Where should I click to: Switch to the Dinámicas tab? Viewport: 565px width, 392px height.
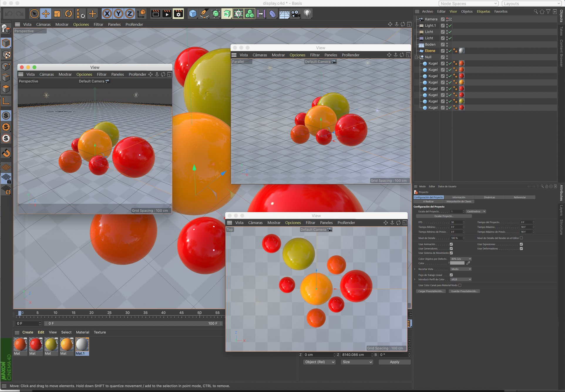pyautogui.click(x=489, y=197)
